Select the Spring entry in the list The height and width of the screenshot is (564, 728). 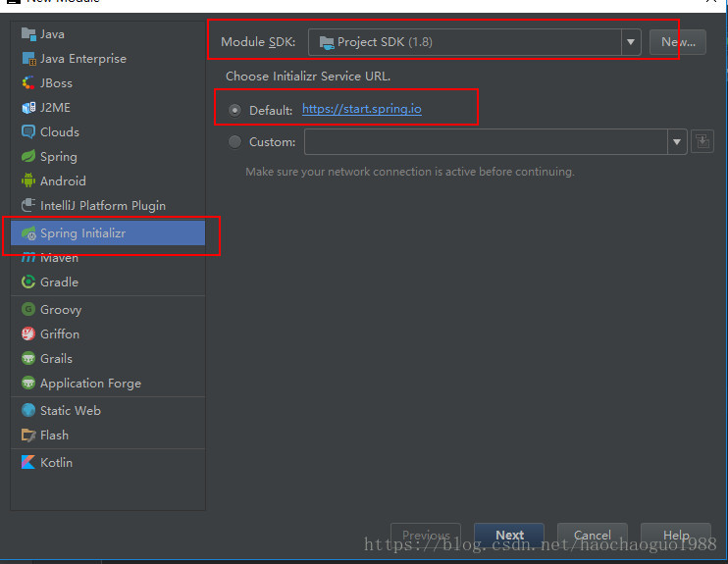point(108,156)
